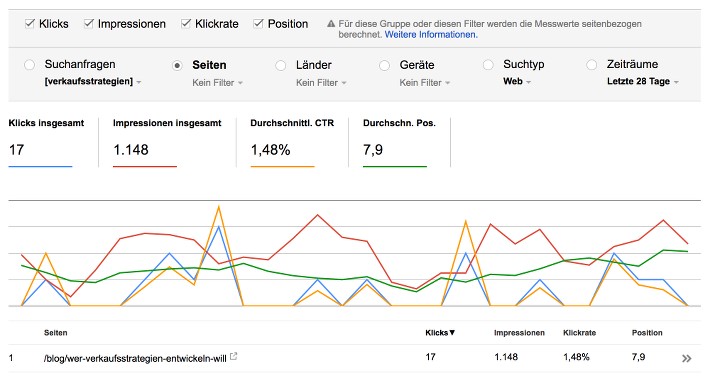Sort table by Impressionen column
Screen dimensions: 710x378
click(x=519, y=333)
